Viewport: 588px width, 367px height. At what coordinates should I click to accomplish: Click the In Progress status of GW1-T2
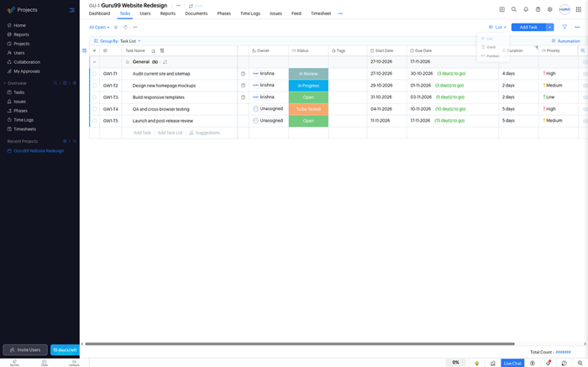click(308, 86)
